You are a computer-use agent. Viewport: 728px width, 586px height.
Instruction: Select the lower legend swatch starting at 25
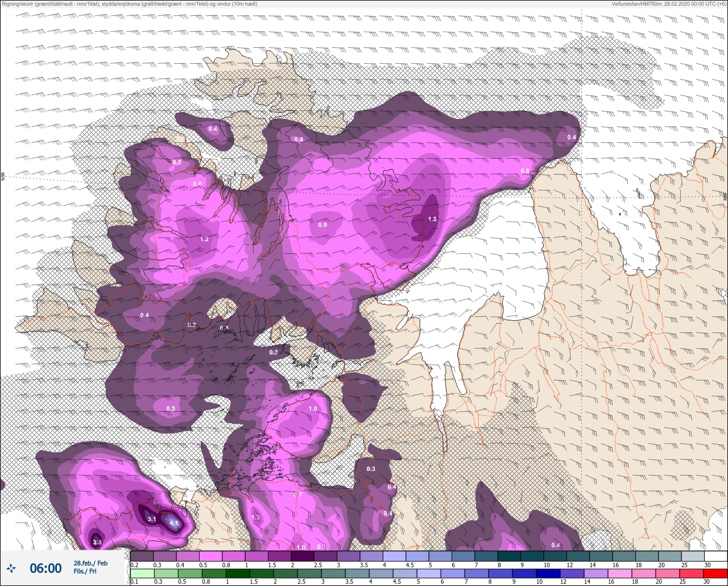pos(692,573)
